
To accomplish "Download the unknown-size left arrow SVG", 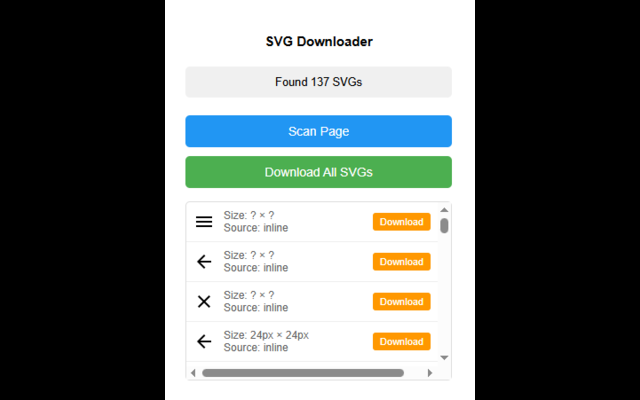I will (401, 262).
